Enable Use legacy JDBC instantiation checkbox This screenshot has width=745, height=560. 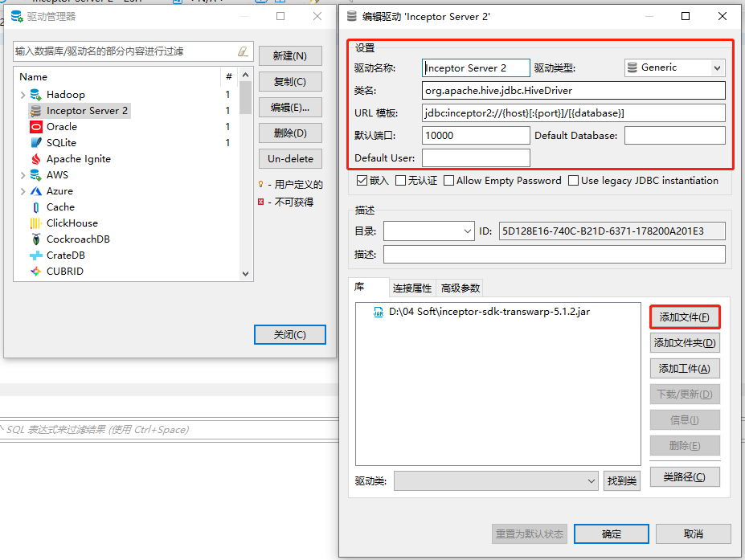(574, 181)
